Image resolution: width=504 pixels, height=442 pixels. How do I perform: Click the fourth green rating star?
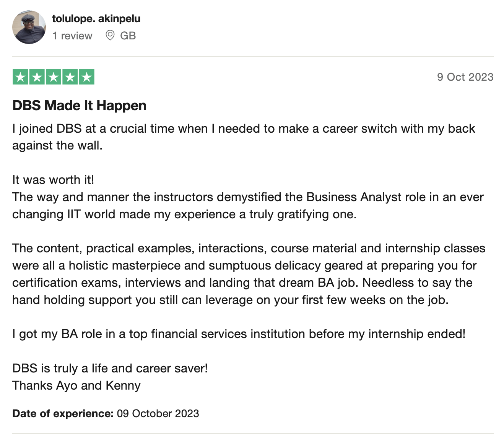pyautogui.click(x=70, y=77)
